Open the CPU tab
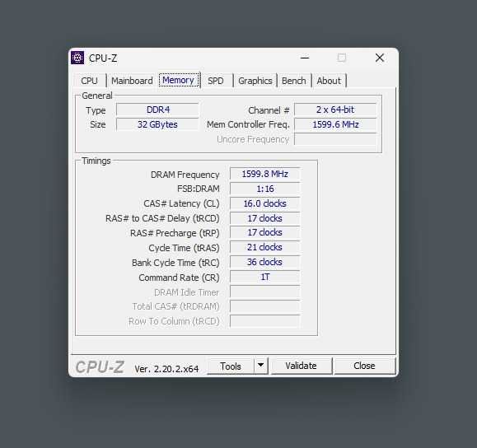Image resolution: width=477 pixels, height=448 pixels. coord(90,81)
